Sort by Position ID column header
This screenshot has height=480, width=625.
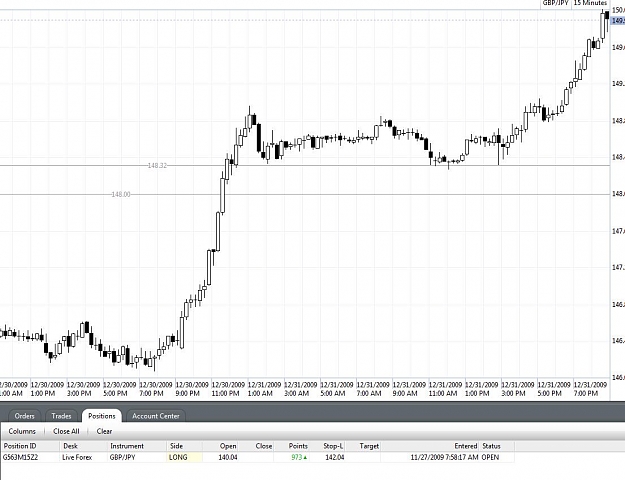[30, 446]
